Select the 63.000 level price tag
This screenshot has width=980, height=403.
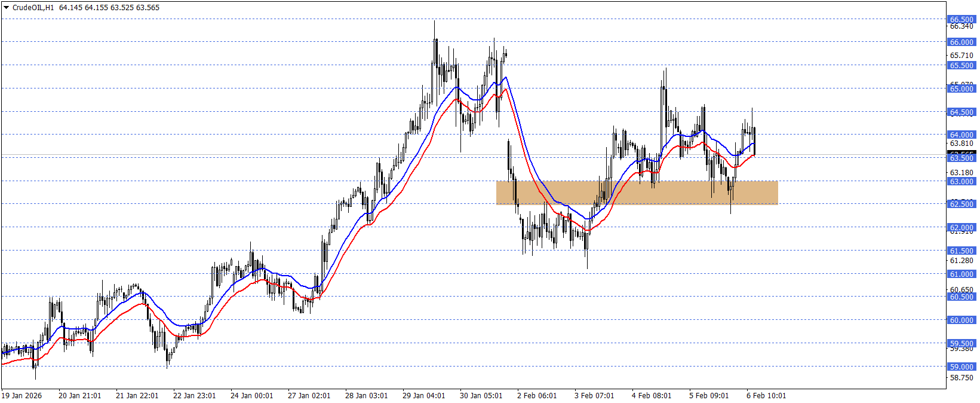point(961,181)
